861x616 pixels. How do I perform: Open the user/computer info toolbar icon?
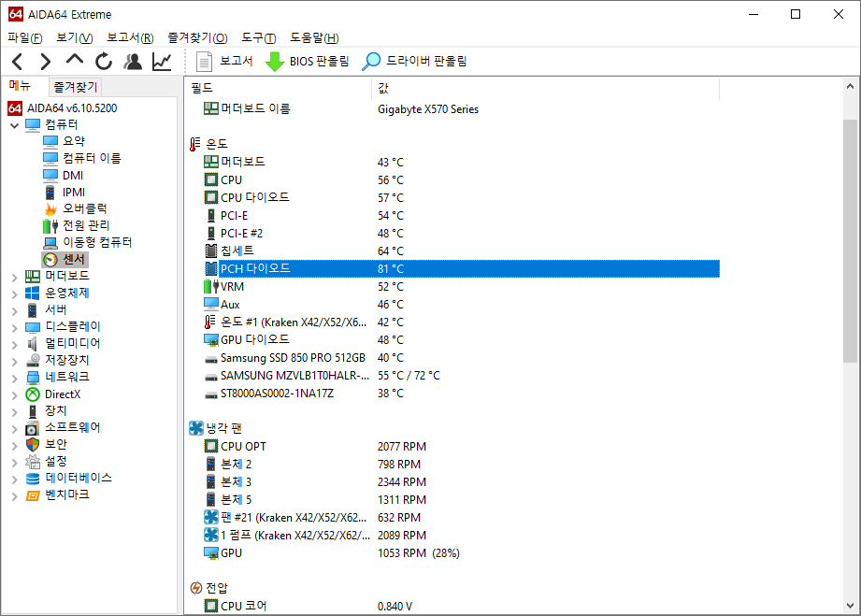coord(132,63)
